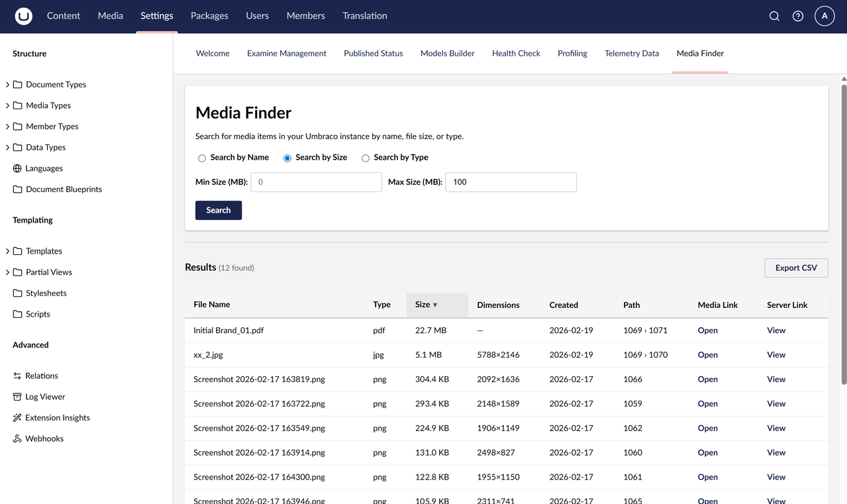This screenshot has height=504, width=847.
Task: Open Extension Insights via its wand icon
Action: [x=17, y=418]
